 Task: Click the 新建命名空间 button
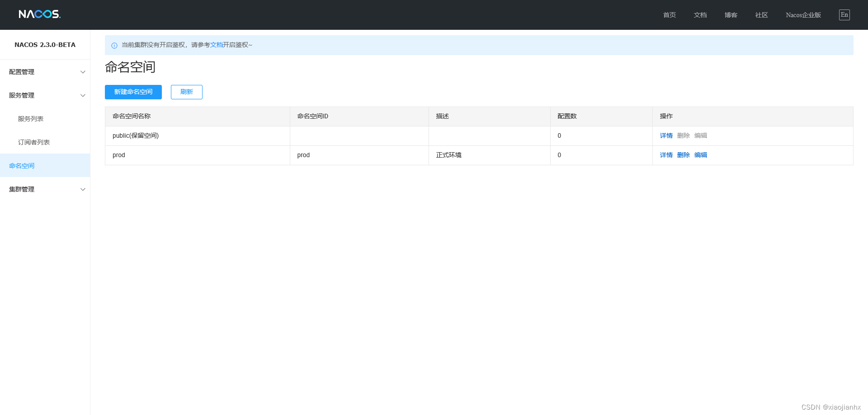pyautogui.click(x=133, y=92)
